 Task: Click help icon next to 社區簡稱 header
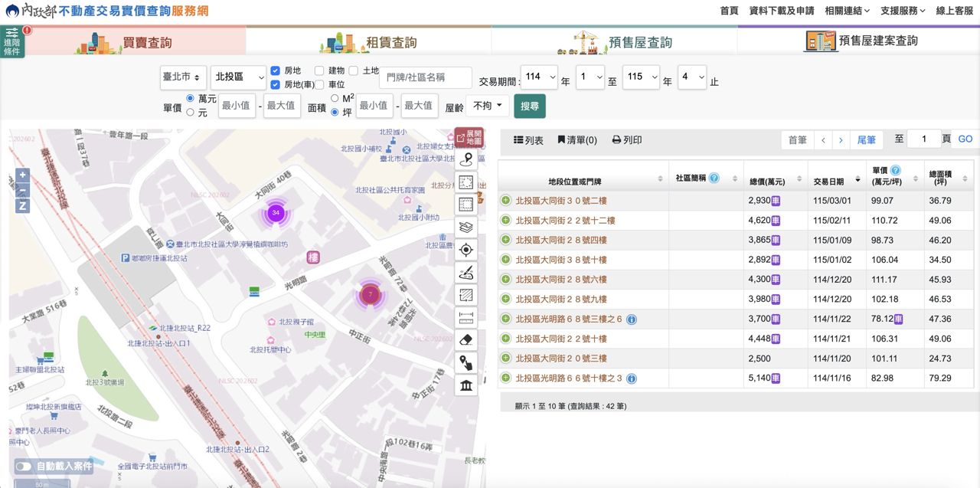tap(714, 178)
